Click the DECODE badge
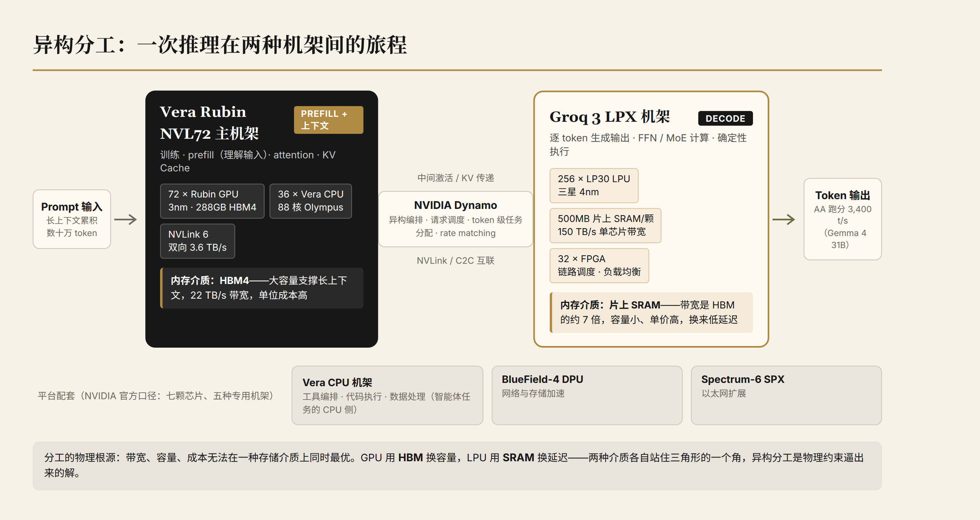The width and height of the screenshot is (980, 520). coord(725,118)
